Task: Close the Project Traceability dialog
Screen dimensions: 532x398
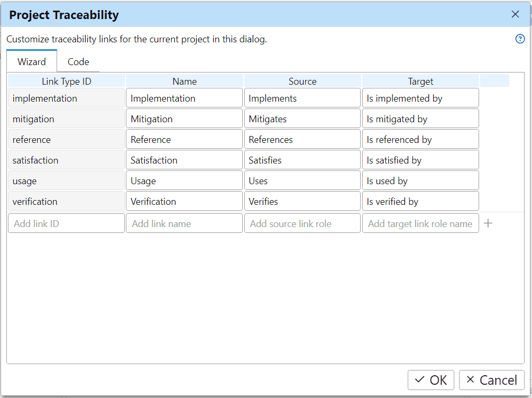Action: point(515,14)
